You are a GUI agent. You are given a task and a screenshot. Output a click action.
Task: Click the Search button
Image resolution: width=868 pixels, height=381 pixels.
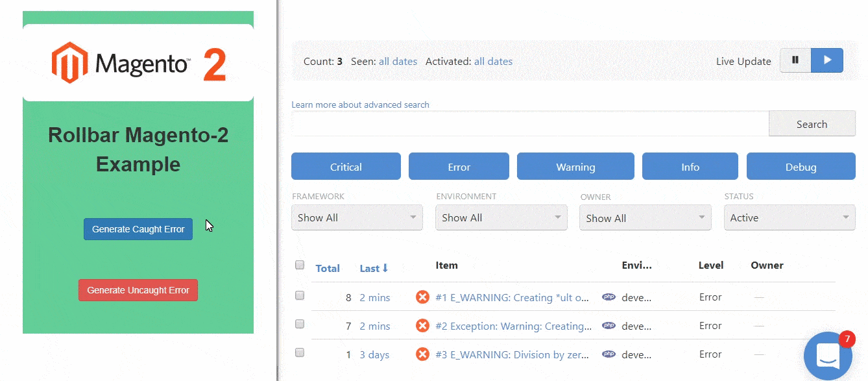(x=812, y=124)
